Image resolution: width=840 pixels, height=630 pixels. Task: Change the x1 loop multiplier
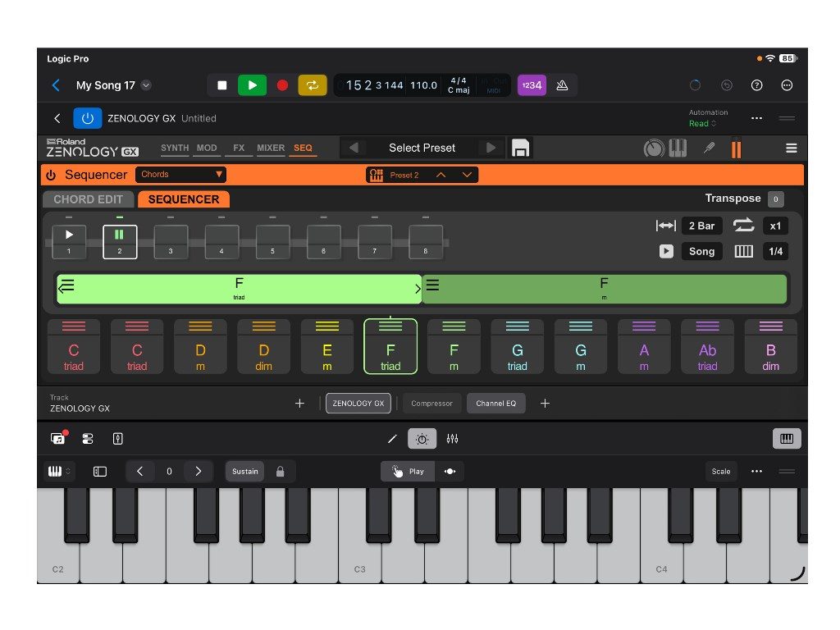click(x=775, y=226)
